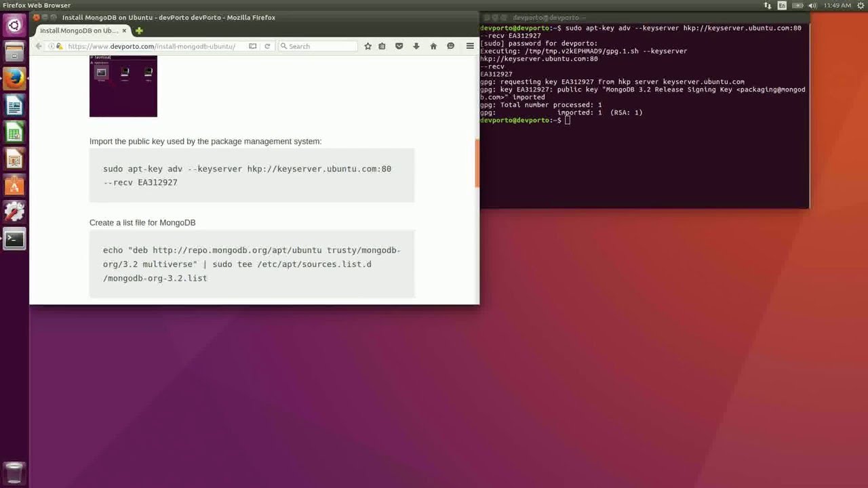Image resolution: width=868 pixels, height=488 pixels.
Task: Open the sound volume indicator
Action: tap(814, 5)
